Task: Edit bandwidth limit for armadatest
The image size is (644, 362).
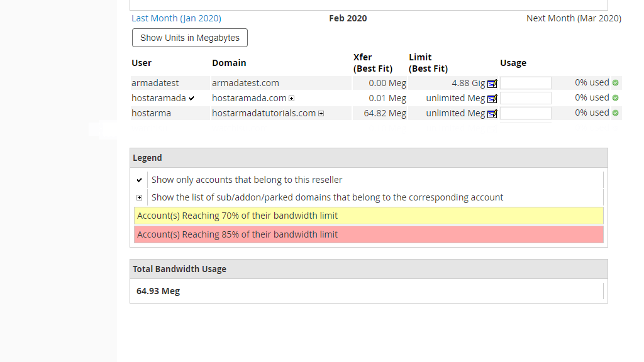Action: pyautogui.click(x=492, y=84)
